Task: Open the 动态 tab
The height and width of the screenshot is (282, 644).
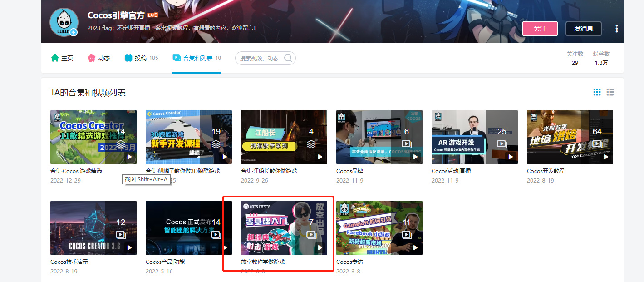Action: [98, 58]
